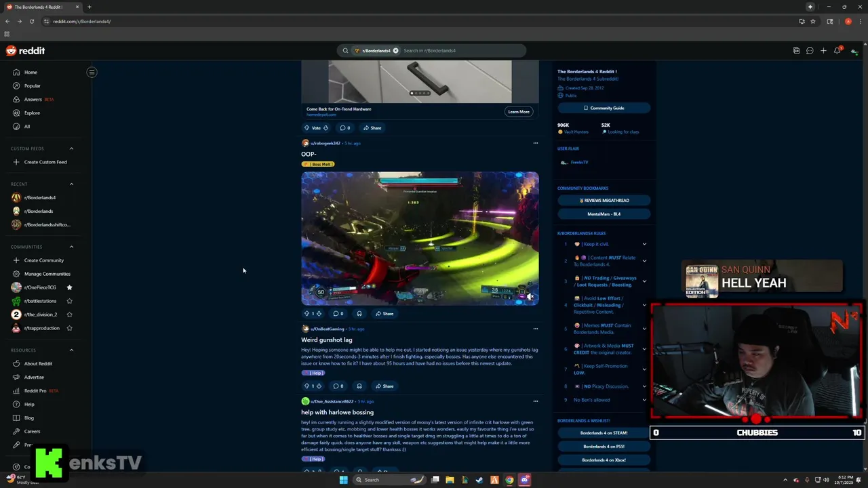
Task: Play the OOP- video thumbnail
Action: (x=420, y=238)
